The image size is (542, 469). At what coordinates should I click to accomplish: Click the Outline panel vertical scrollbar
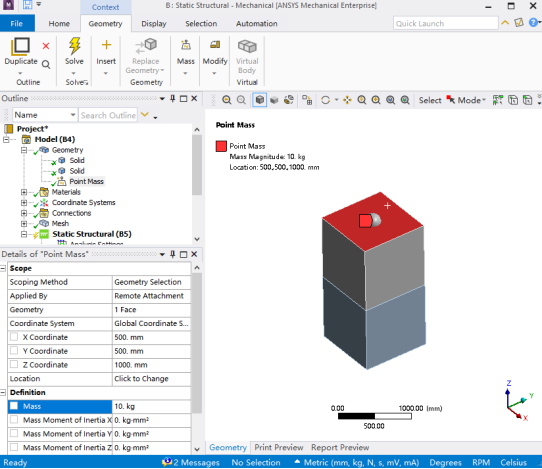pyautogui.click(x=197, y=166)
